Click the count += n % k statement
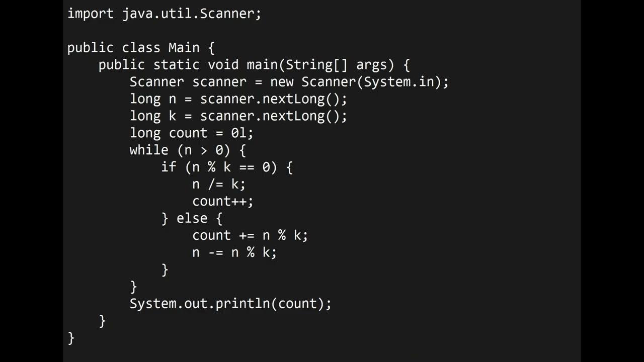This screenshot has height=362, width=644. 250,236
